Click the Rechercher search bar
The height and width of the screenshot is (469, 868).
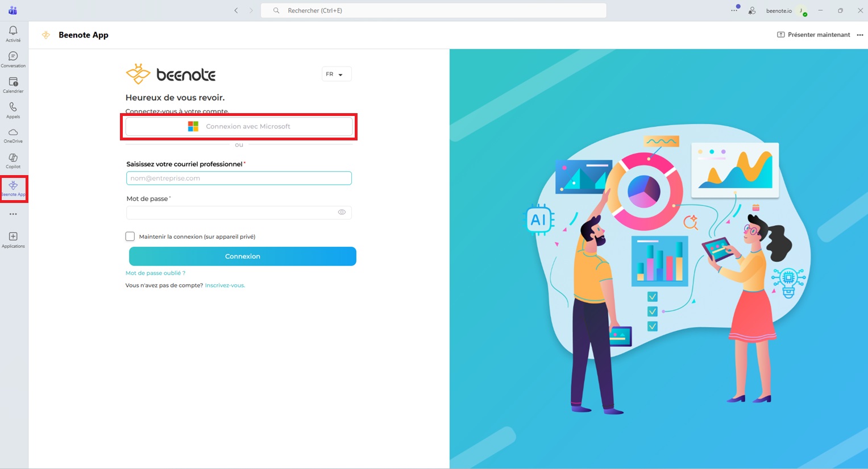pos(433,10)
